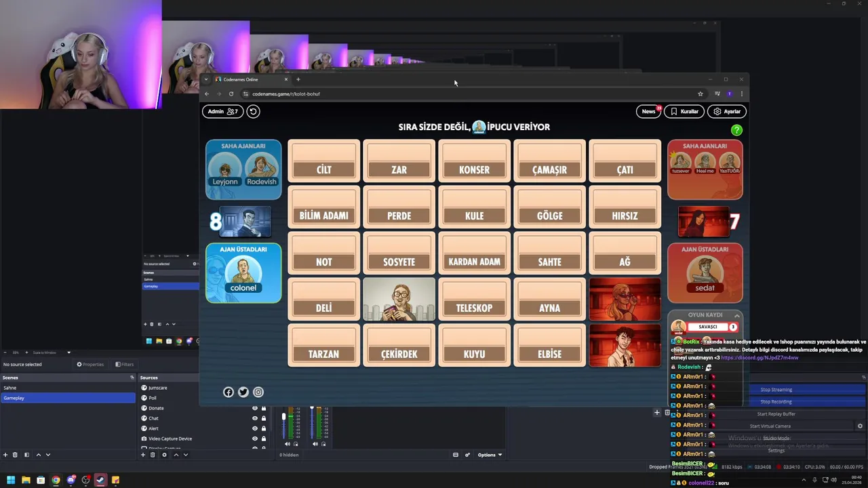Collapse the Oyun Kaydı game log panel
Image resolution: width=868 pixels, height=488 pixels.
pyautogui.click(x=737, y=315)
